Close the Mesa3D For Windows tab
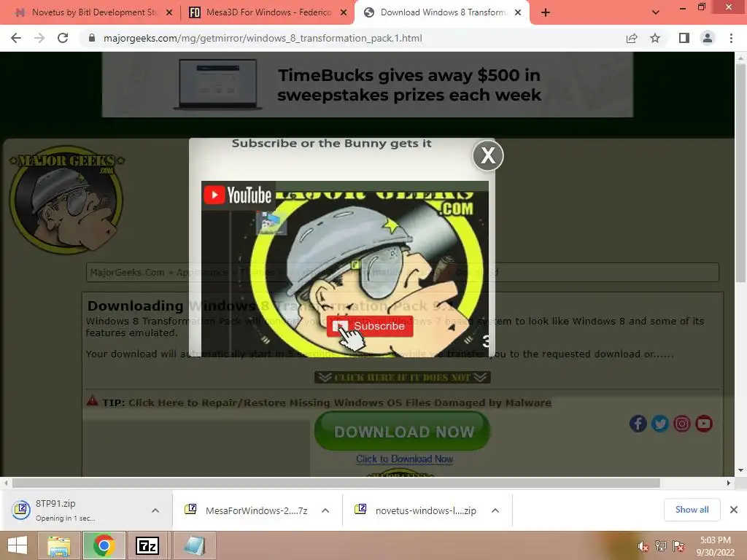Viewport: 747px width, 560px height. [x=344, y=13]
